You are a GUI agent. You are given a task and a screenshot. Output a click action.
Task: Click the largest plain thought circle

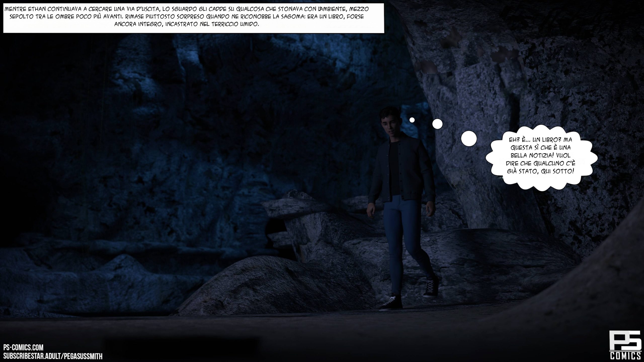469,139
